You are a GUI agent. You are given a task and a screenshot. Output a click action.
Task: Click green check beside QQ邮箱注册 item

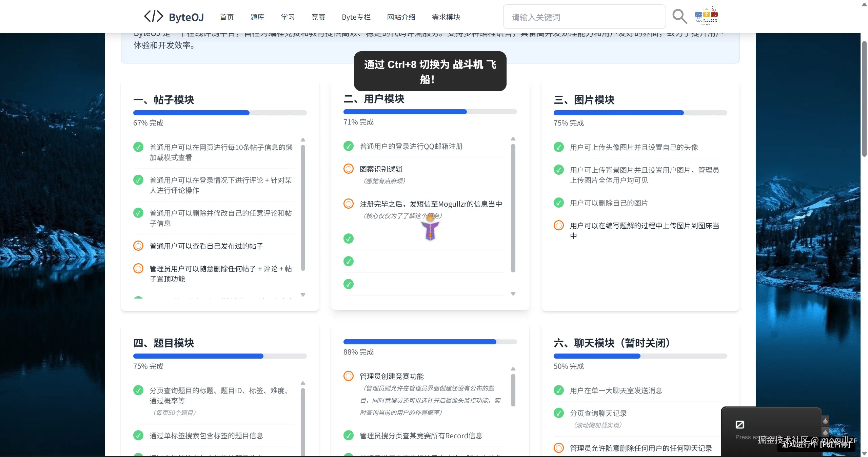click(348, 146)
